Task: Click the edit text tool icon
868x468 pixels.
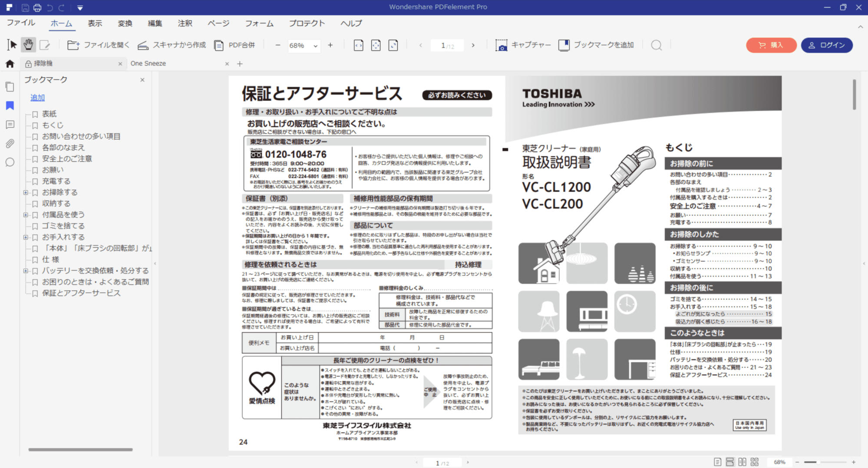Action: click(45, 45)
